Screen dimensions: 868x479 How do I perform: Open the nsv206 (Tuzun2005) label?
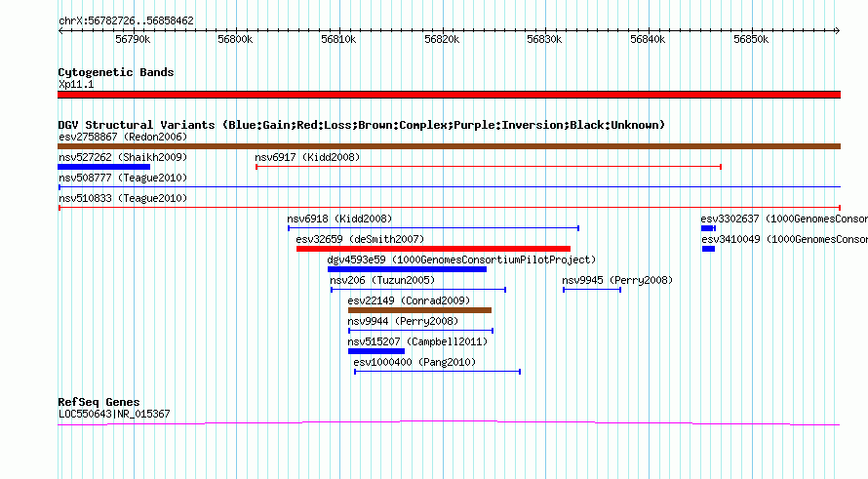tap(382, 280)
